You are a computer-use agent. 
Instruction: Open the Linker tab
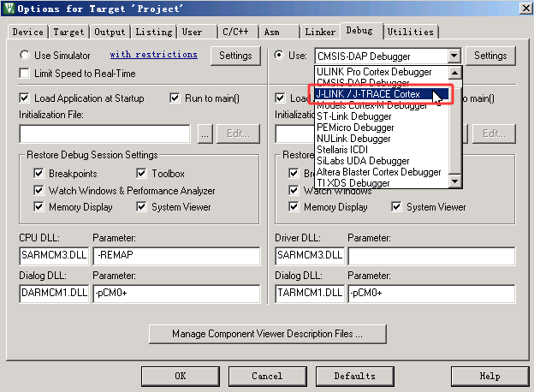[320, 32]
